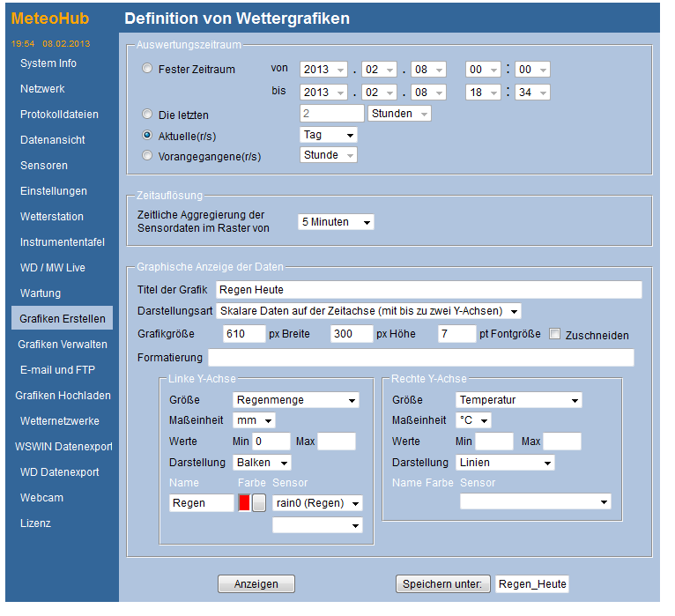
Task: Select the Fester Zeitraum radio button
Action: (x=147, y=69)
